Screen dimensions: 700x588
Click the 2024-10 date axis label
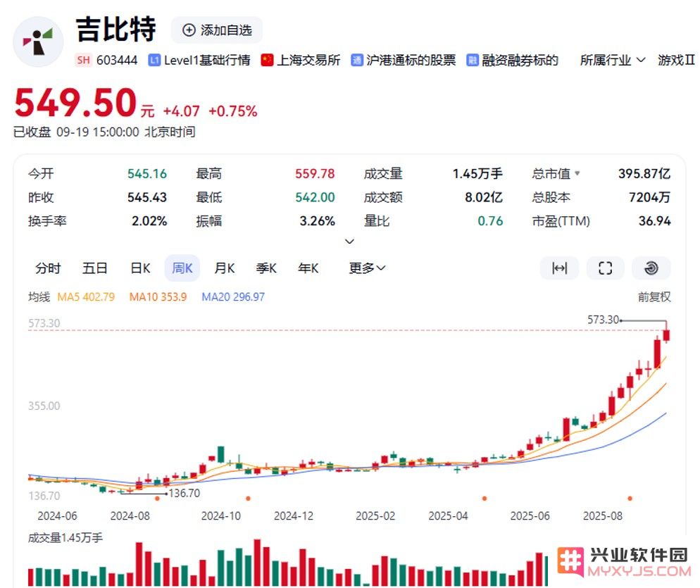(220, 516)
